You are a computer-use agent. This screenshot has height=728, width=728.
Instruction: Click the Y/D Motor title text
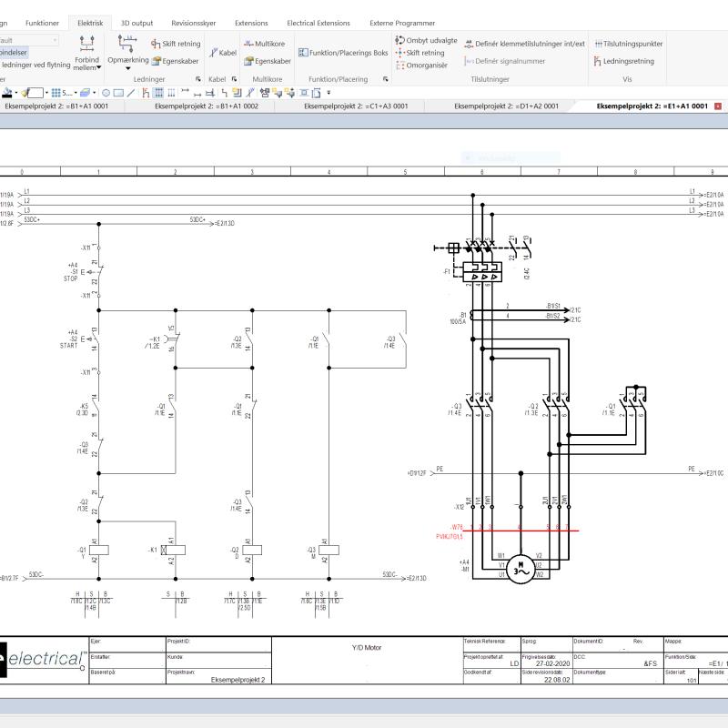(367, 647)
